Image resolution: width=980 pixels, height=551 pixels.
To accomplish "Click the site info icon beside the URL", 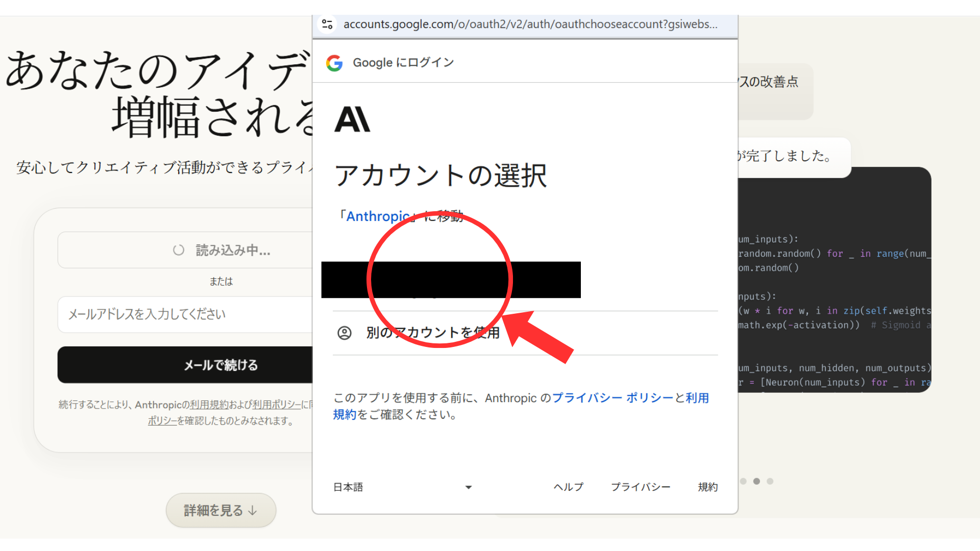I will (x=327, y=24).
